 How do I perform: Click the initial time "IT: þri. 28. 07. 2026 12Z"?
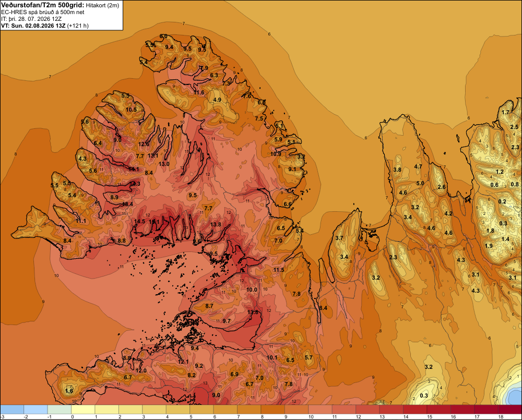tap(32, 19)
